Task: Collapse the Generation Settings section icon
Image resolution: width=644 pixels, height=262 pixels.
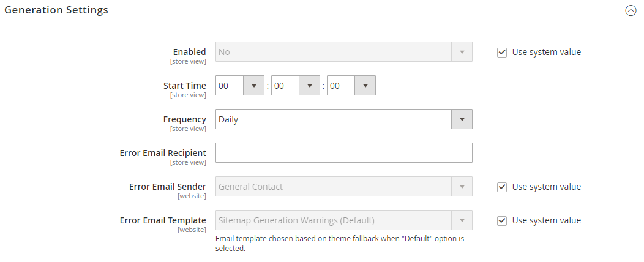Action: [631, 10]
